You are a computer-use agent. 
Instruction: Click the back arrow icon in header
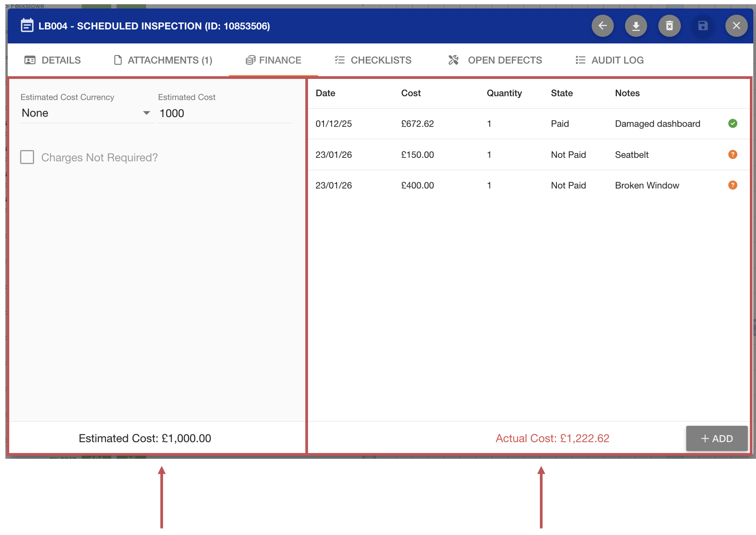(x=602, y=26)
